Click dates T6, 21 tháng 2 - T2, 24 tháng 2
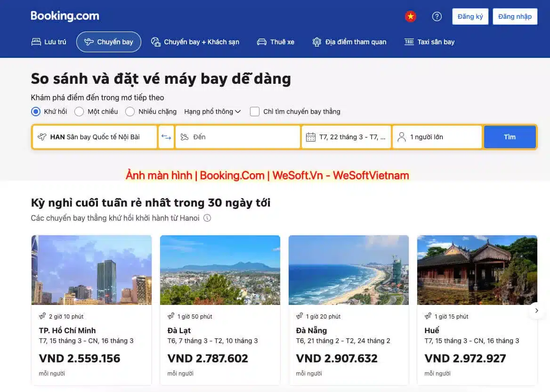This screenshot has height=392, width=550. pos(343,341)
